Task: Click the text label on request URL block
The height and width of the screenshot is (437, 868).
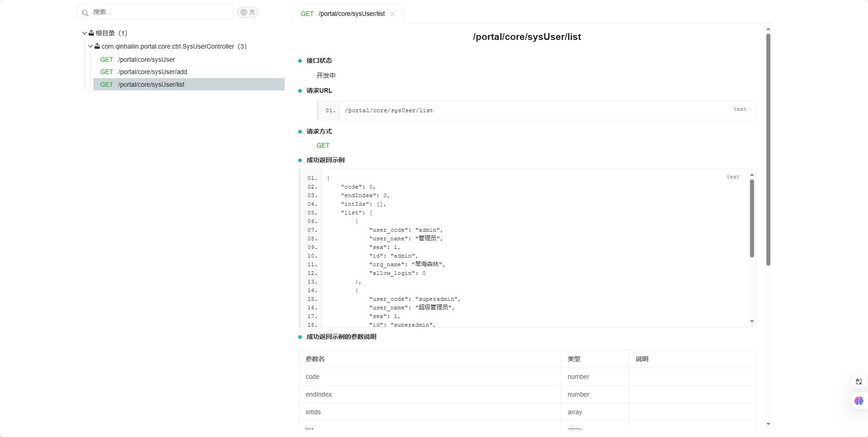Action: 740,109
